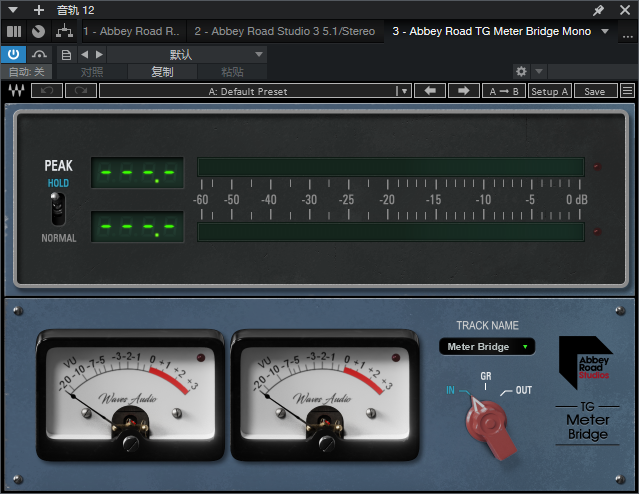Switch to Abbey Road Studio 3 5.1/Stereo tab
639x494 pixels.
(284, 31)
